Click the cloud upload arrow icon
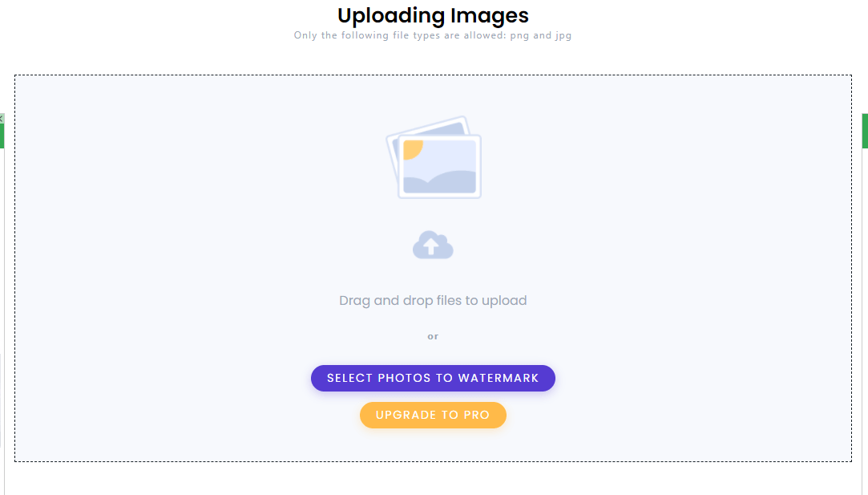Screen dimensions: 868x495 tap(433, 245)
